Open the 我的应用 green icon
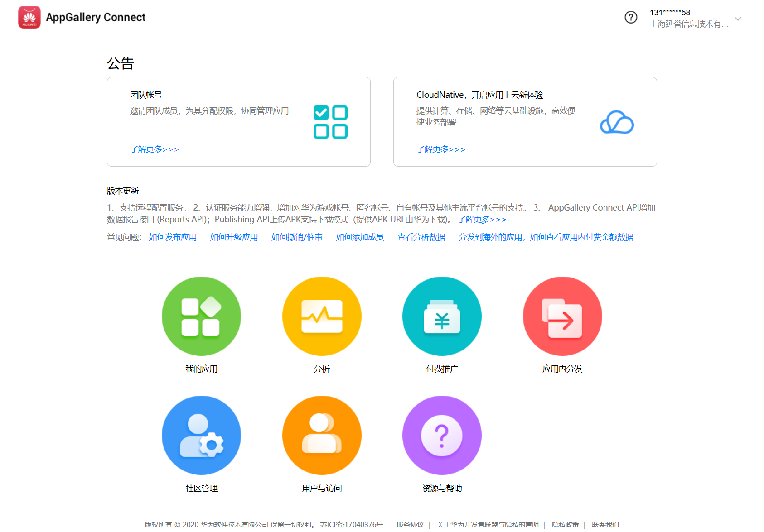This screenshot has width=764, height=532. (201, 316)
